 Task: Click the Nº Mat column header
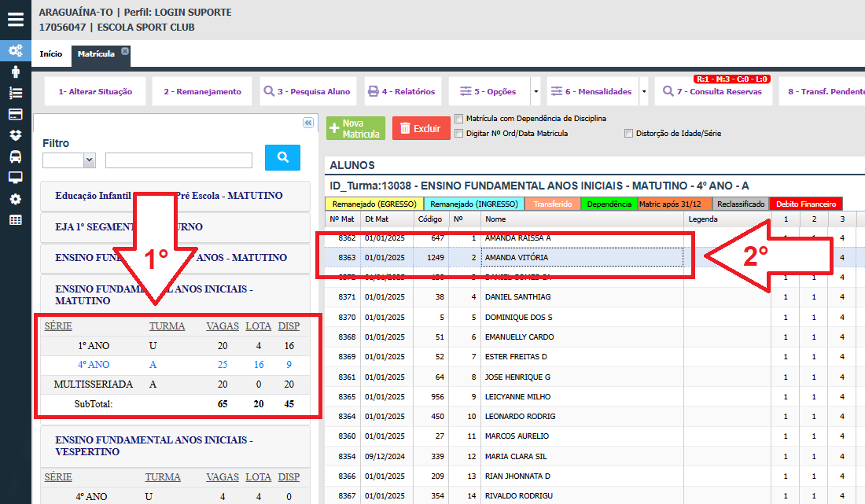pos(343,219)
